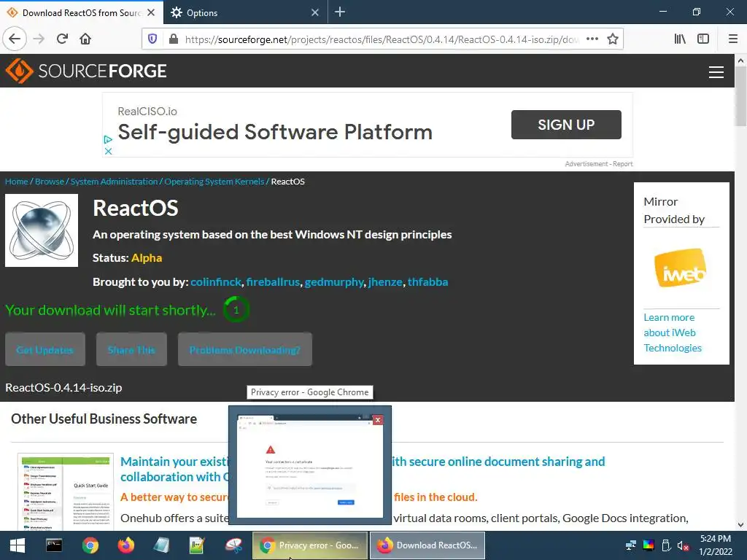Viewport: 747px width, 560px height.
Task: Open Learn more about iWeb Technologies link
Action: tap(672, 332)
